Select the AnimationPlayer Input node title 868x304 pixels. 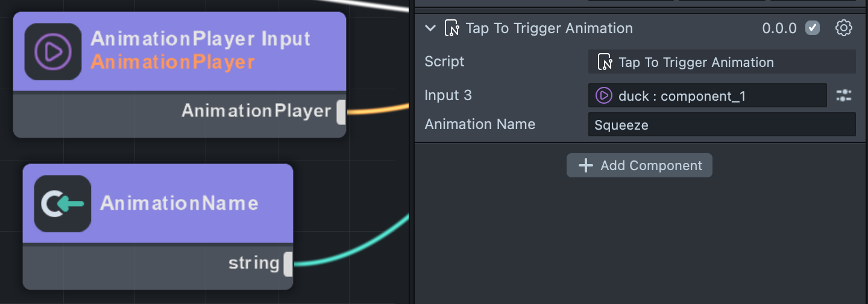coord(200,39)
